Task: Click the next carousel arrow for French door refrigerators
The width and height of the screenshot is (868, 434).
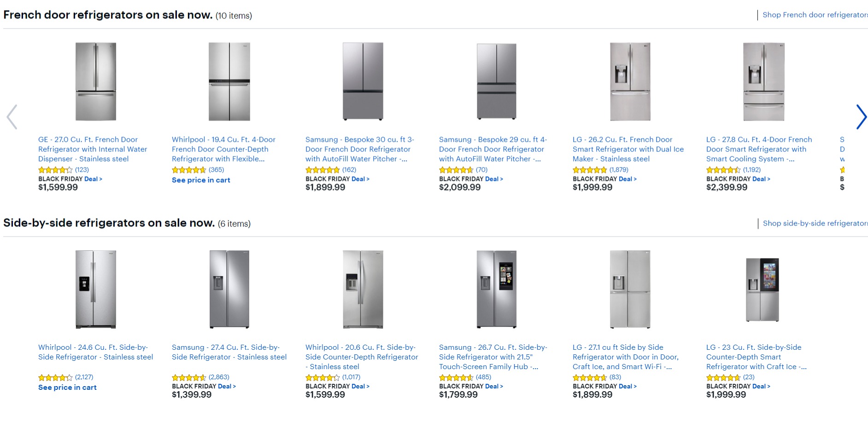Action: point(861,117)
